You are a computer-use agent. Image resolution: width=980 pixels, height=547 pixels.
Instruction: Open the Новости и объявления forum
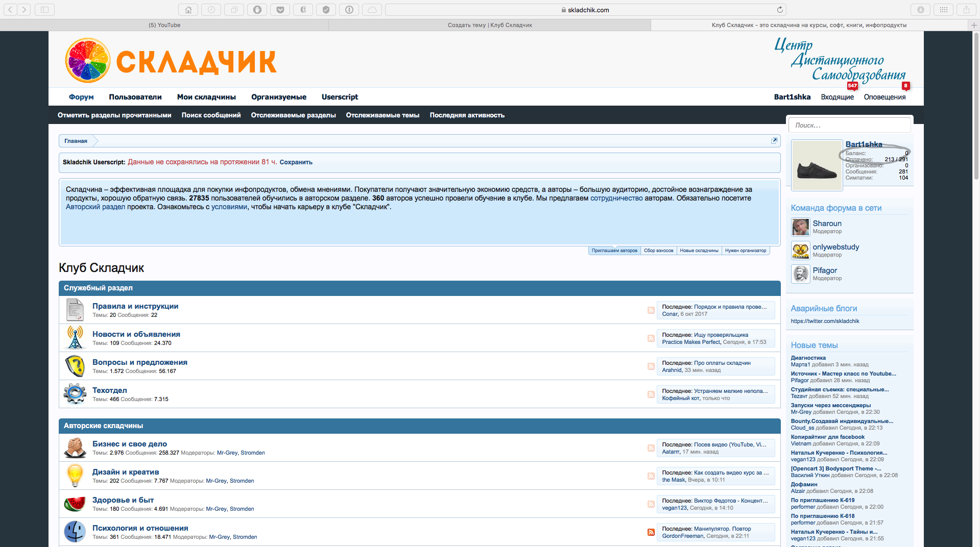coord(136,334)
